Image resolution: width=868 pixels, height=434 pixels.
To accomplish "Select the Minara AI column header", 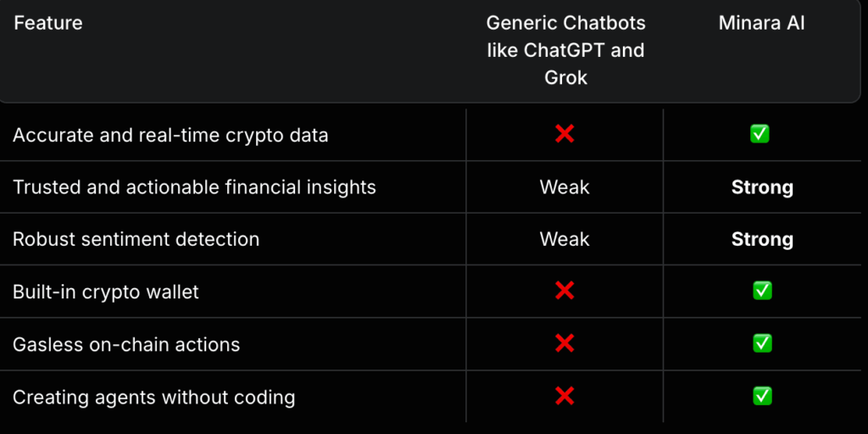I will [x=761, y=23].
